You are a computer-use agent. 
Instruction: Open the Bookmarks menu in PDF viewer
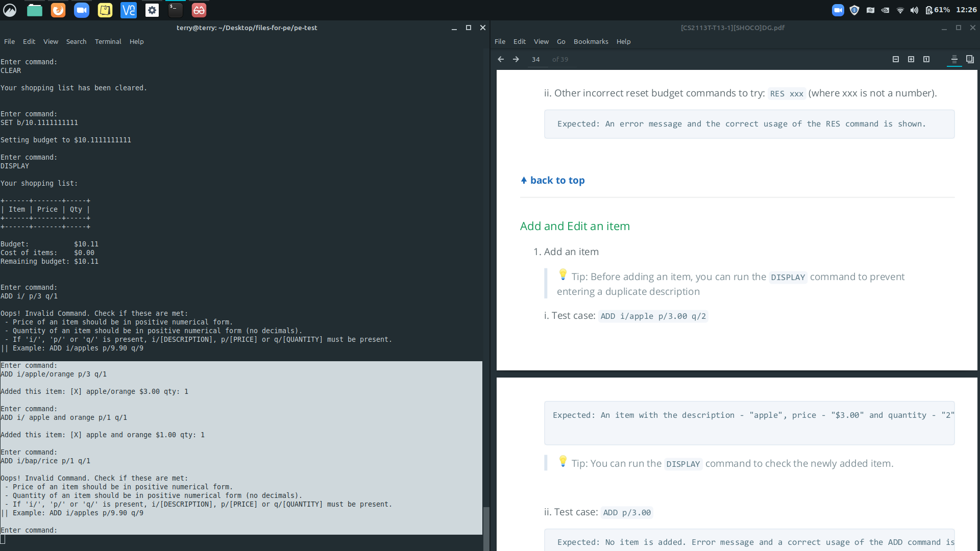tap(591, 42)
